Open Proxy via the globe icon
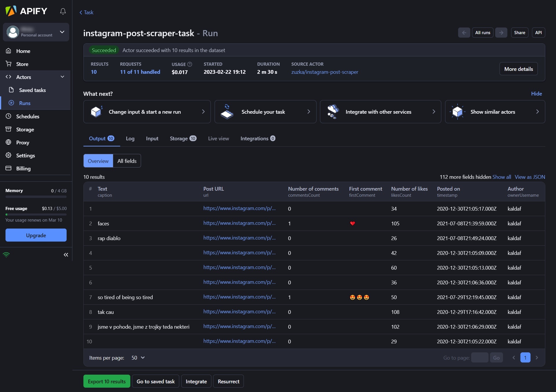The image size is (556, 392). (x=9, y=142)
